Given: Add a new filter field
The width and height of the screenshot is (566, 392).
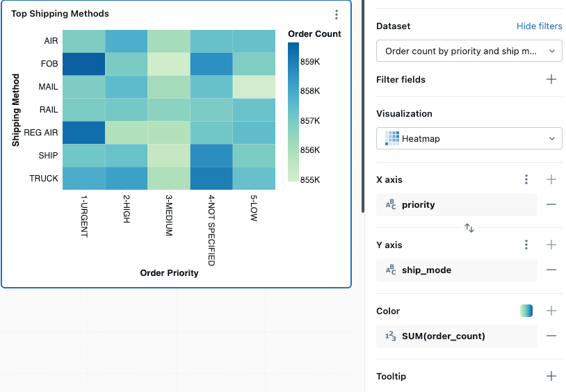Looking at the screenshot, I should coord(551,79).
